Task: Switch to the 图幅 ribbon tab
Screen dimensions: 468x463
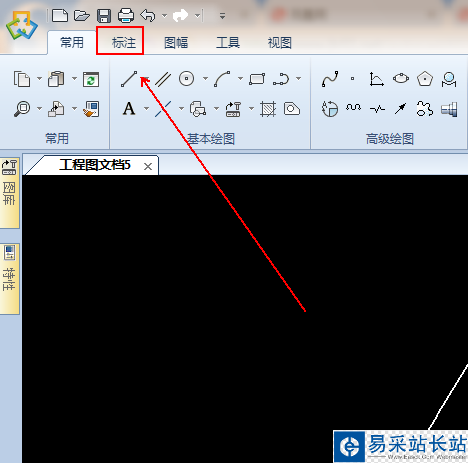Action: click(176, 43)
